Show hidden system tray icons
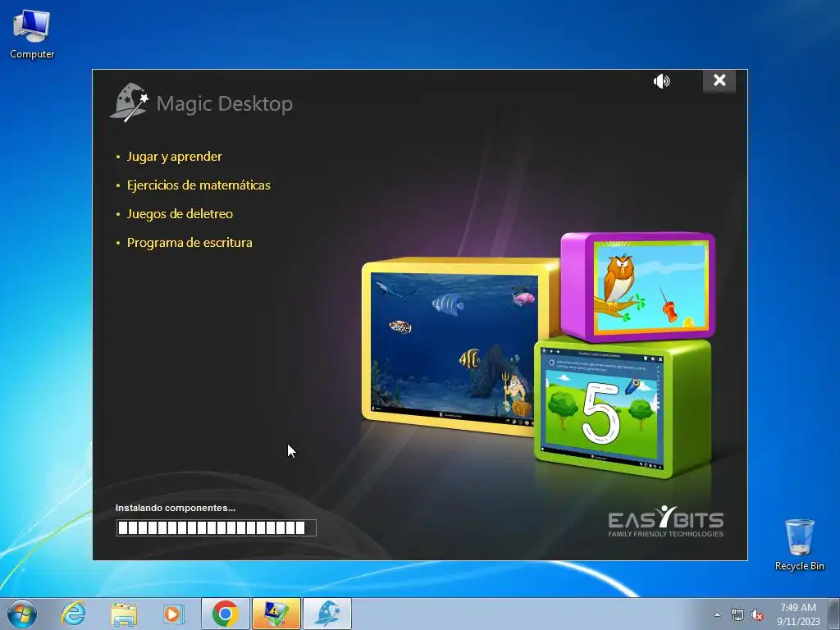The image size is (840, 630). (717, 614)
